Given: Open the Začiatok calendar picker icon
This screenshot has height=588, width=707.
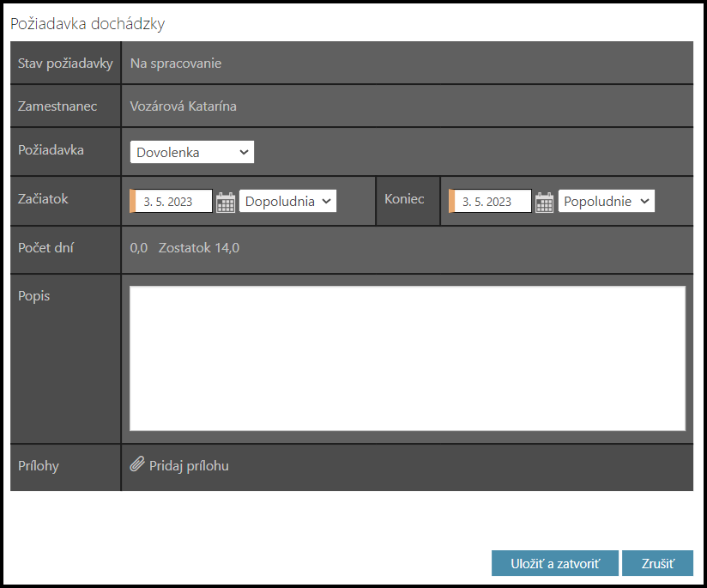Looking at the screenshot, I should coord(226,202).
